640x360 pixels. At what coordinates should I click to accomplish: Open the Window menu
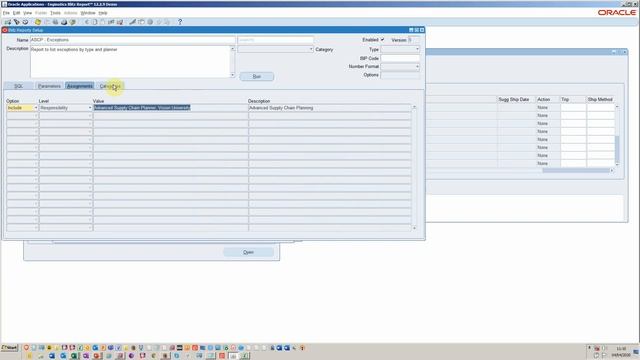tap(88, 13)
